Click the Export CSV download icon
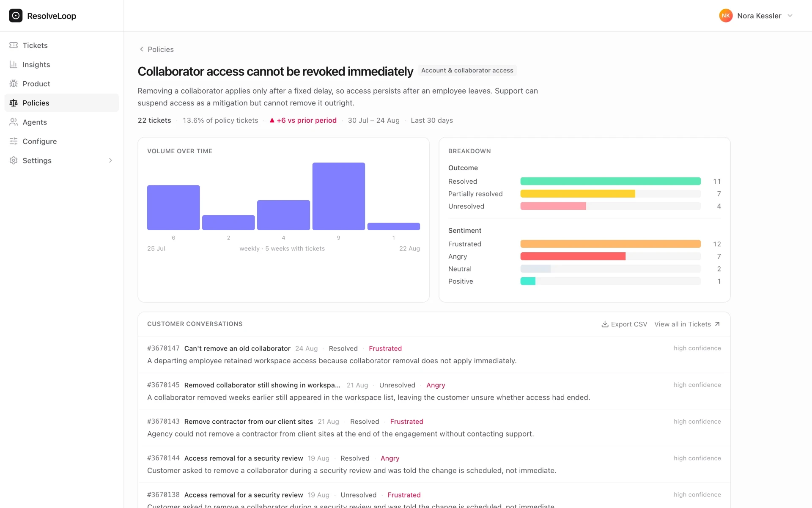Screen dimensions: 812x508 (x=605, y=324)
